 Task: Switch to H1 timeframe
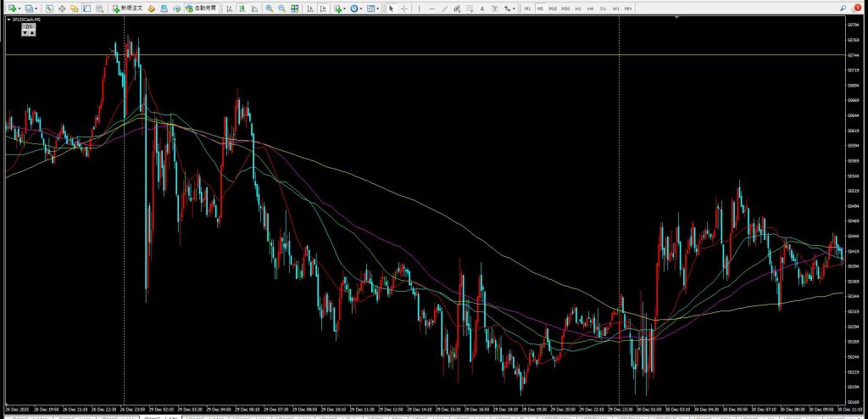(x=578, y=8)
